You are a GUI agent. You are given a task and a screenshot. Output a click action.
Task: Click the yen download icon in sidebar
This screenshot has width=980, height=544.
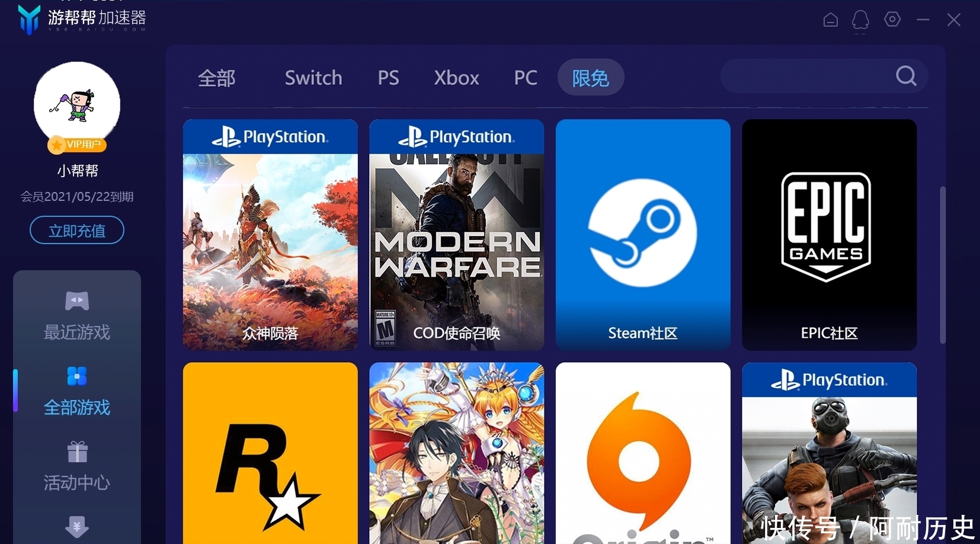pyautogui.click(x=77, y=526)
